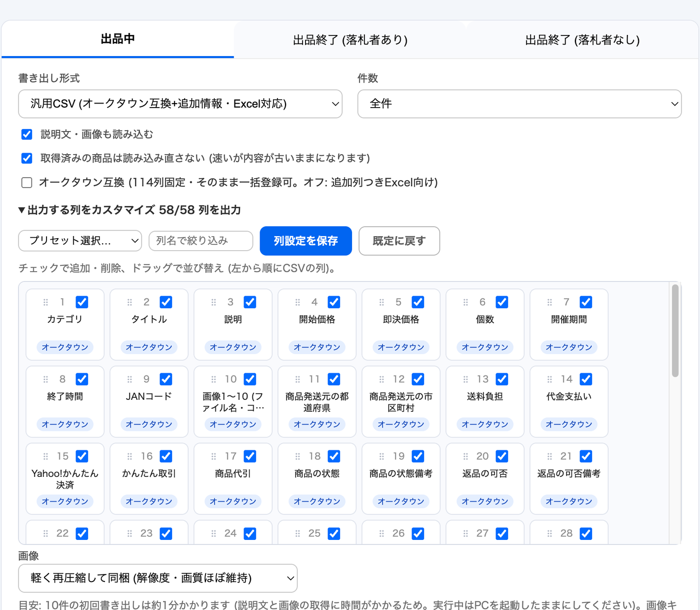Click drag handle of 個数 card
Image resolution: width=700 pixels, height=610 pixels.
pyautogui.click(x=465, y=302)
